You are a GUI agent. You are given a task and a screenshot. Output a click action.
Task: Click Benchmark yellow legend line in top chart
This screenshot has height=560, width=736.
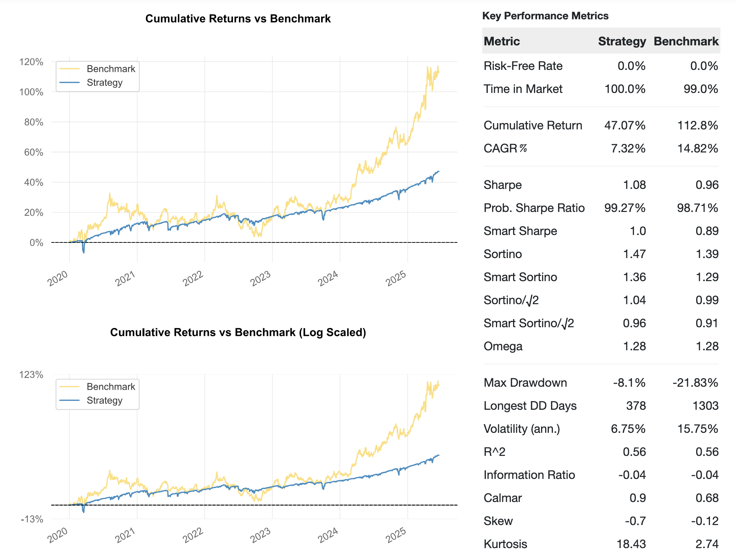tap(70, 69)
